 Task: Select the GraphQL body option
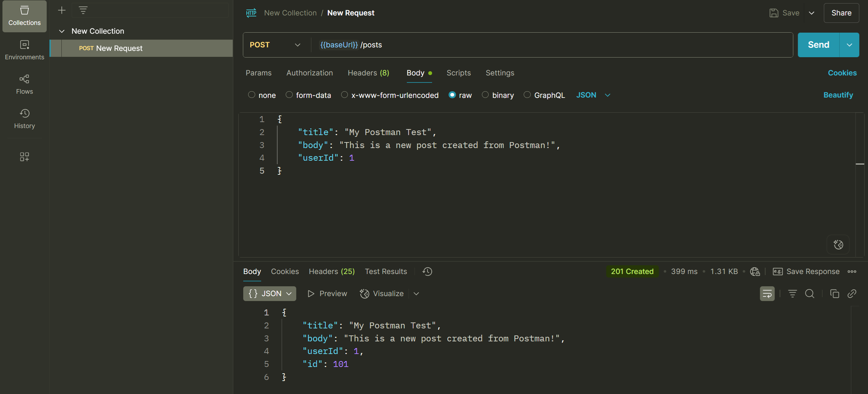click(x=527, y=95)
